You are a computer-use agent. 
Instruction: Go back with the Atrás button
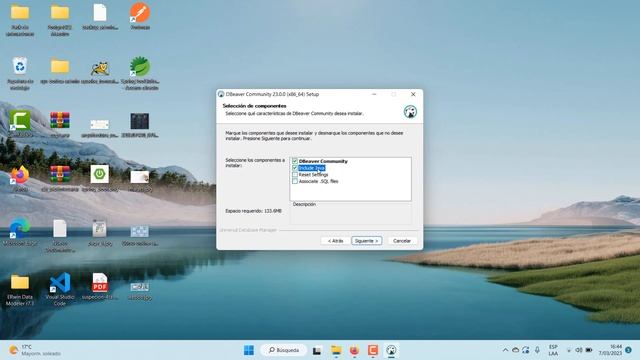click(x=335, y=241)
